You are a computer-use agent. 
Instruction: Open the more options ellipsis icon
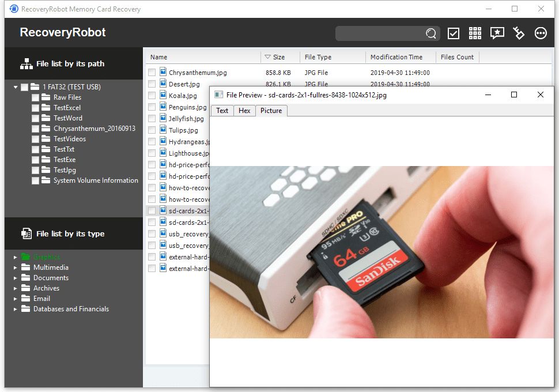pyautogui.click(x=540, y=33)
